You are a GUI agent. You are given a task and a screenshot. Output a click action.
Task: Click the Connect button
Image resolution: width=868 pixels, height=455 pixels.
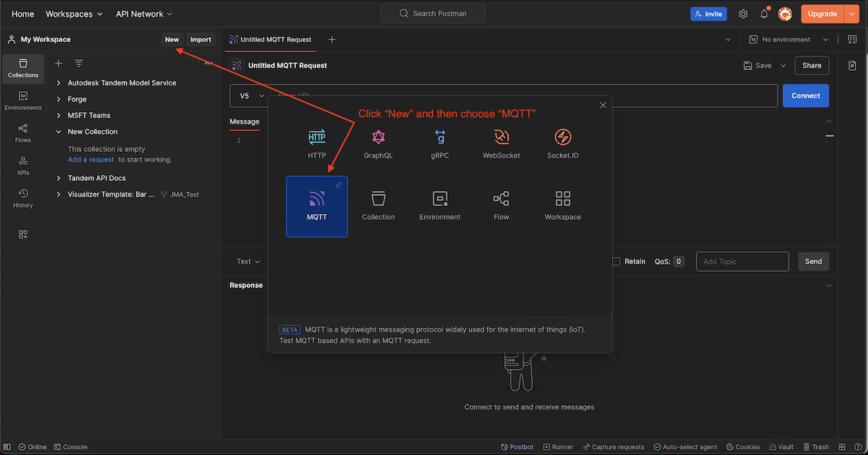tap(805, 95)
